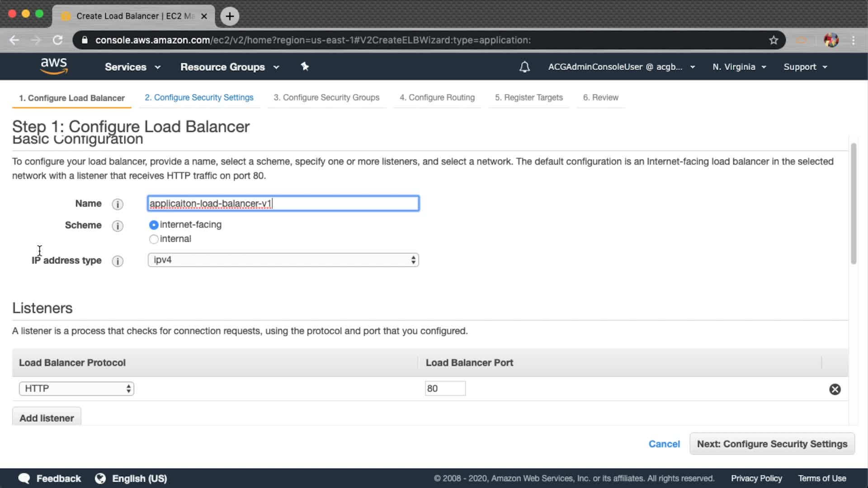Click the info icon next to Name
This screenshot has height=488, width=868.
118,204
